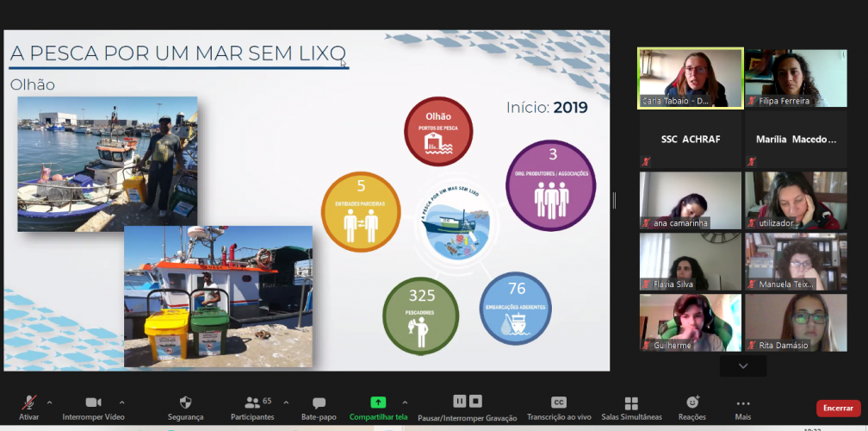Select Rita Damásio's video tile
Screen dimensions: 868x431
(796, 322)
